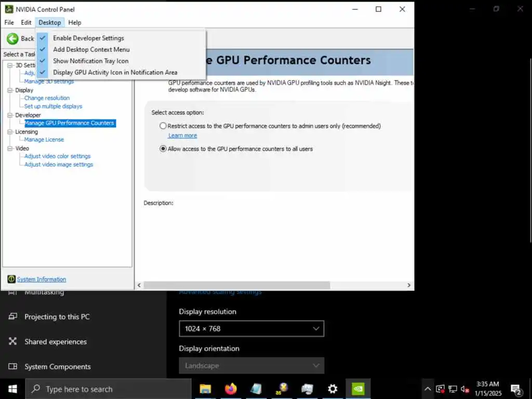Collapse the 3D Settings tree node
Image resolution: width=532 pixels, height=399 pixels.
click(x=10, y=65)
